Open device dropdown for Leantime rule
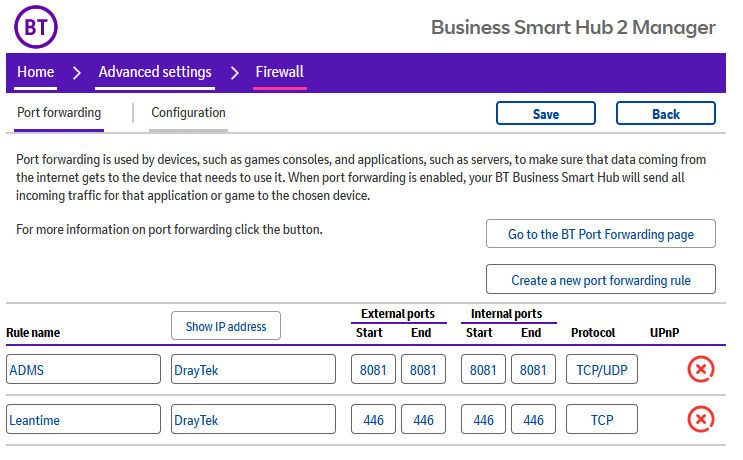The image size is (743, 460). click(x=253, y=420)
